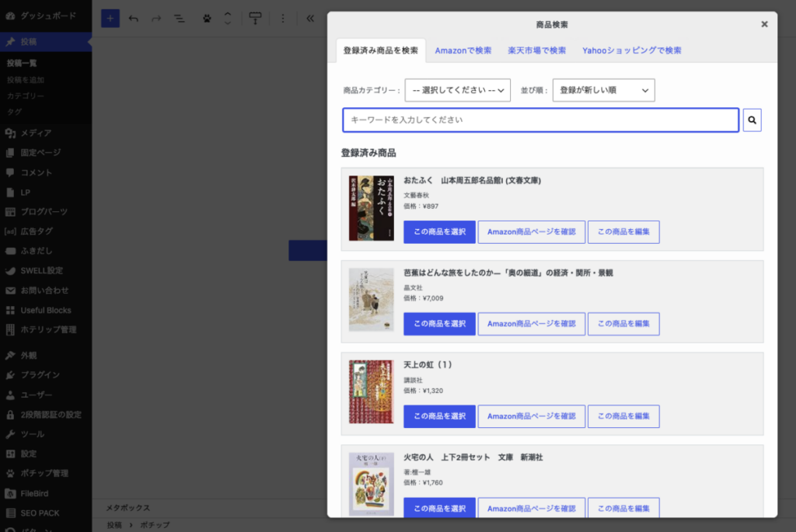
Task: Open the メディア sidebar menu
Action: coord(46,133)
